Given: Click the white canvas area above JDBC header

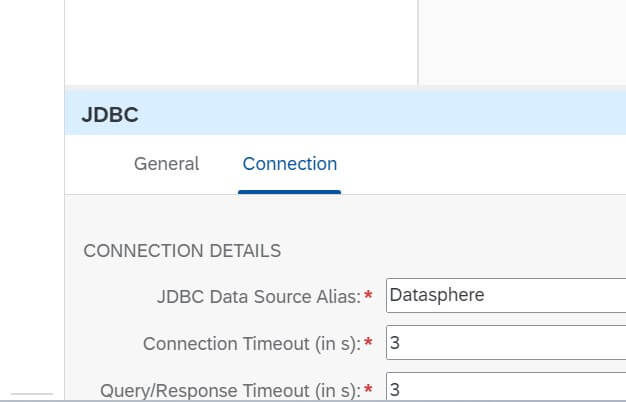Looking at the screenshot, I should click(x=241, y=42).
